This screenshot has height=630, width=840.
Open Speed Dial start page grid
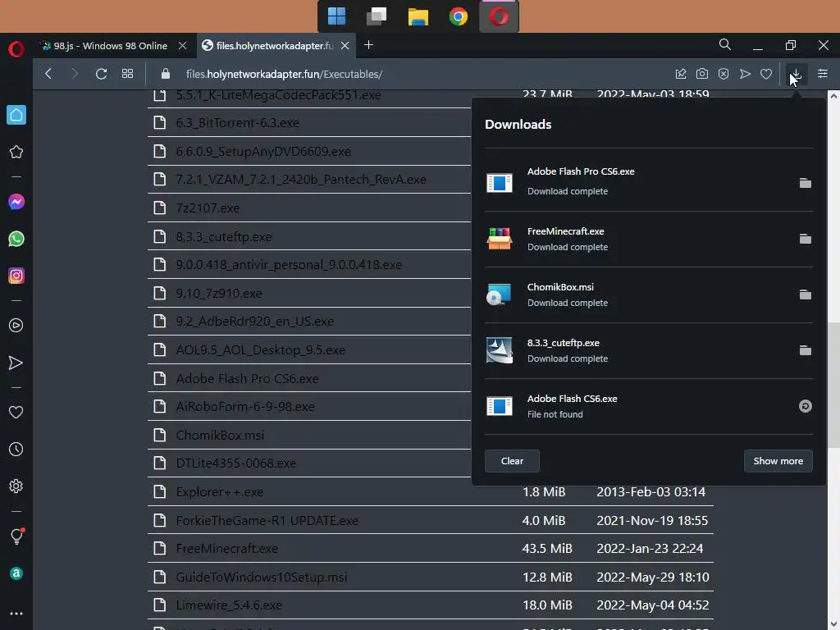pos(127,73)
